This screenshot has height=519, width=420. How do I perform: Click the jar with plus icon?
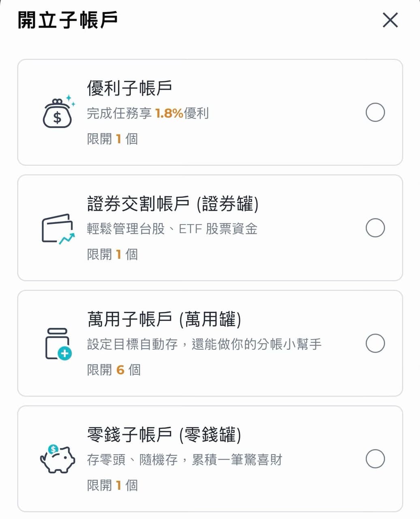tap(58, 344)
